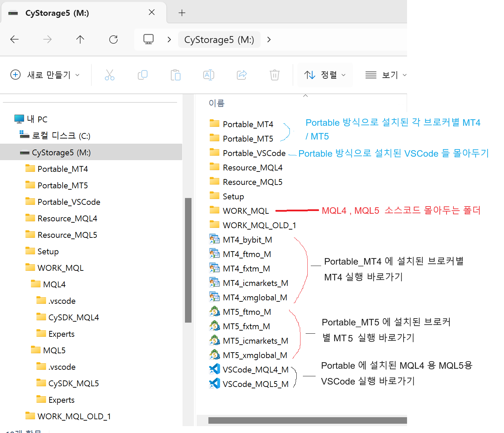Viewport: 504px width, 433px height.
Task: Open the 보기 (View) dropdown
Action: [x=386, y=75]
